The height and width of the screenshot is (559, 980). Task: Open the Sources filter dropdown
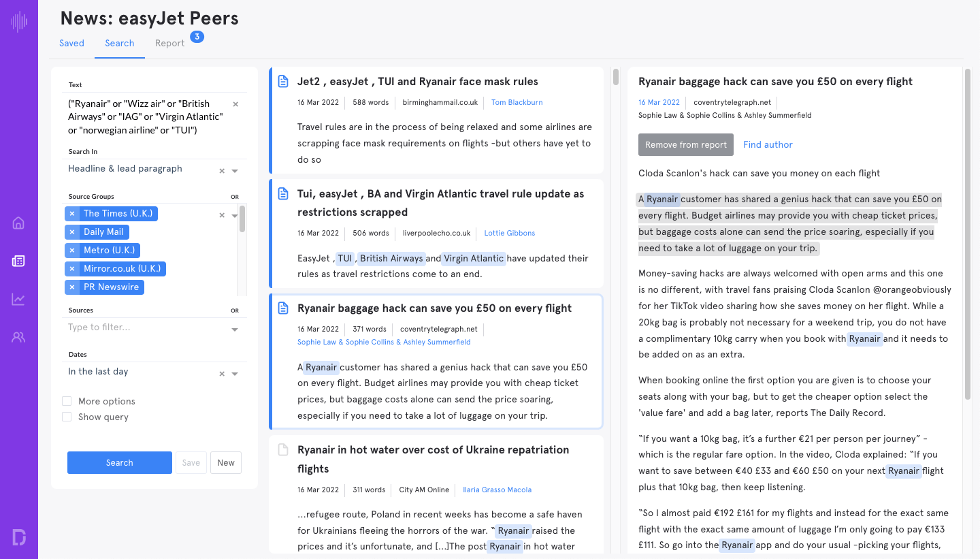(x=234, y=328)
